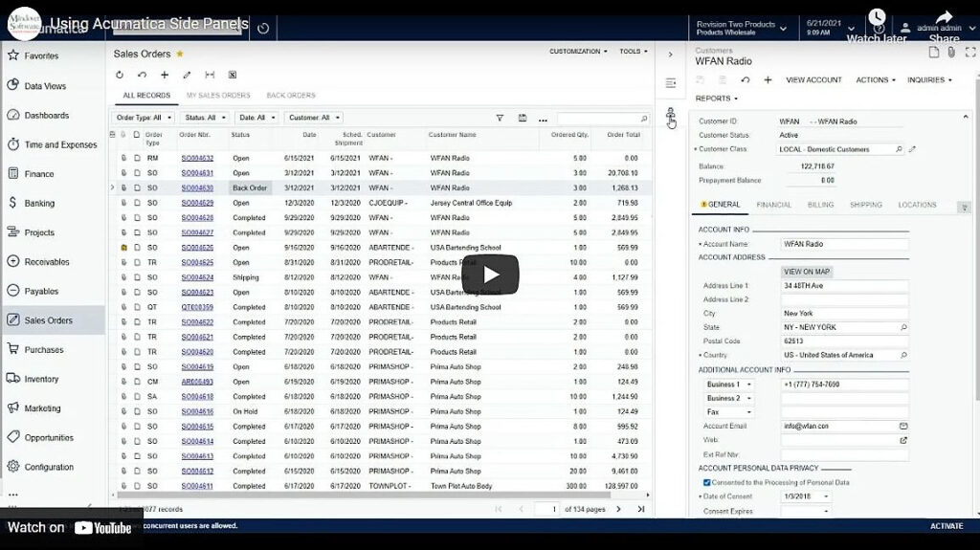Screen dimensions: 980x550
Task: Open order link SO004630
Action: coord(197,188)
